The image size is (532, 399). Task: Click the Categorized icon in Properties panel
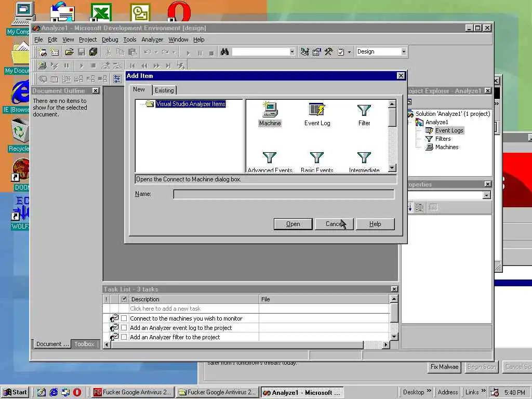[x=419, y=207]
